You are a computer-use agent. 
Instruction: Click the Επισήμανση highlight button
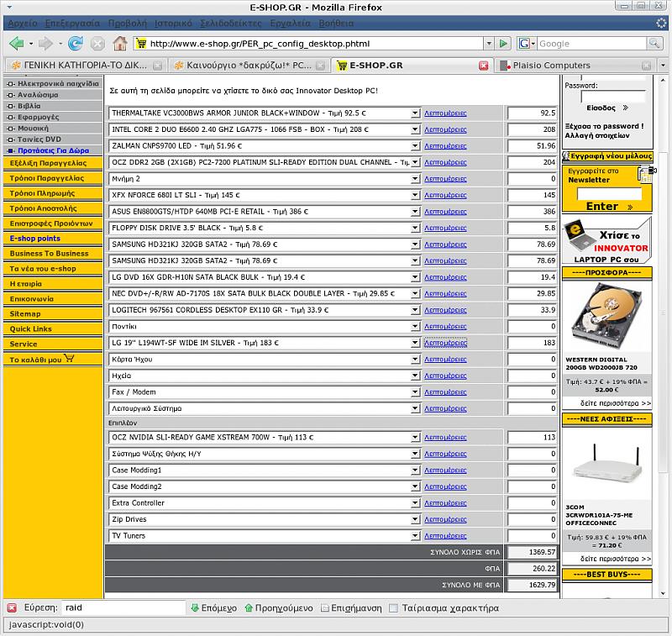(x=351, y=607)
